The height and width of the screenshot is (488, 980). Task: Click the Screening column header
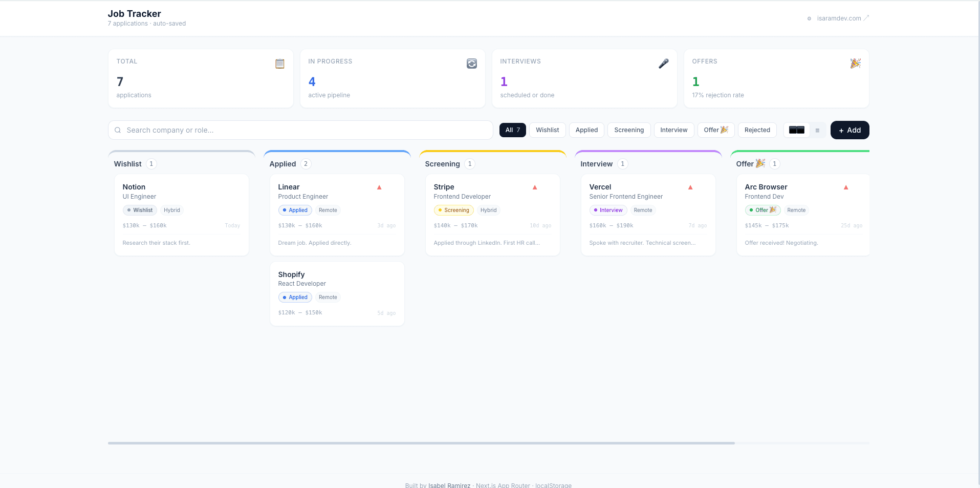[x=443, y=164]
